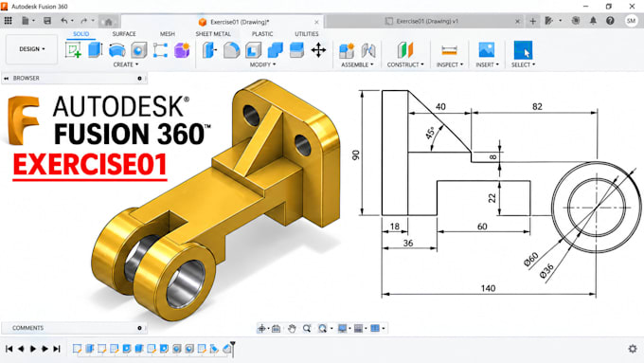644x363 pixels.
Task: Expand the BROWSER panel
Action: tap(7, 78)
